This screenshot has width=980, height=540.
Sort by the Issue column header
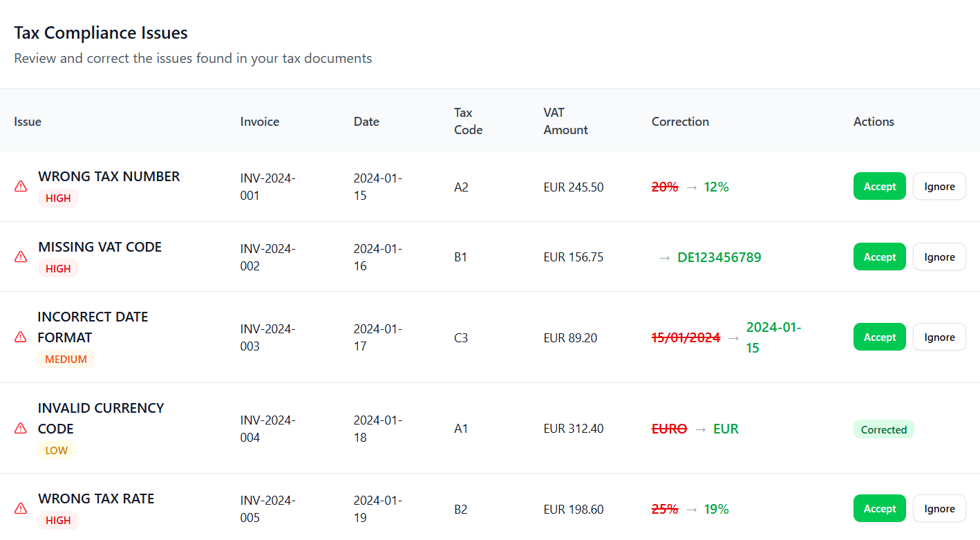coord(28,121)
